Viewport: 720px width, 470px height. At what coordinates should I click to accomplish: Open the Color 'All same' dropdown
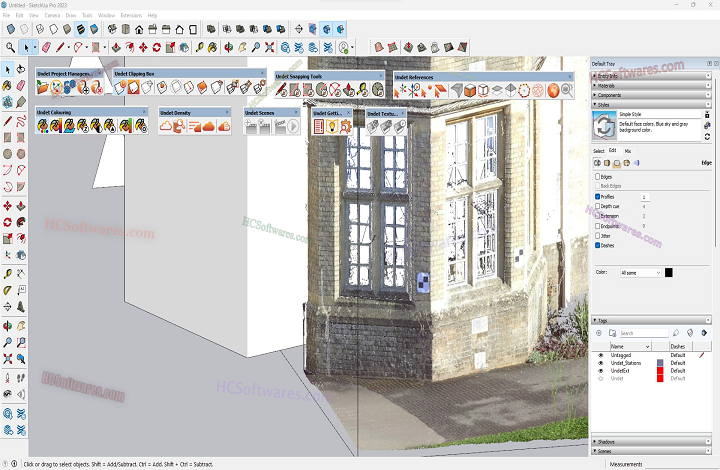[640, 272]
